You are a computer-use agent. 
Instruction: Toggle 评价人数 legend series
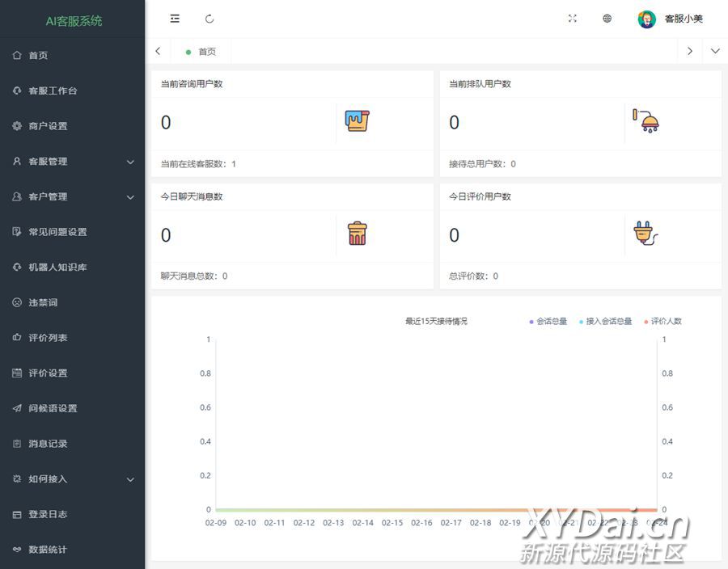click(x=662, y=322)
